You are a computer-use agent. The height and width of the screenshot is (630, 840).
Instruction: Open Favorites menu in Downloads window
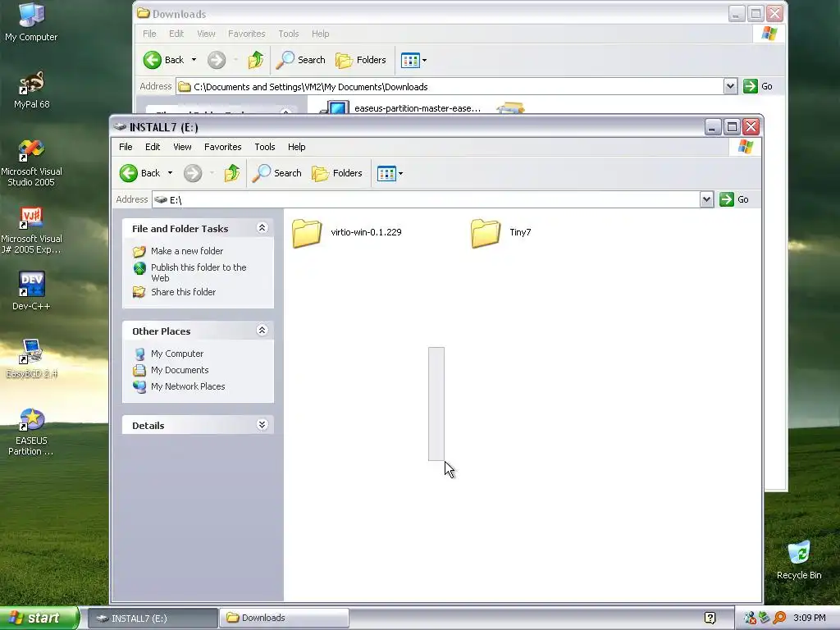pyautogui.click(x=246, y=34)
